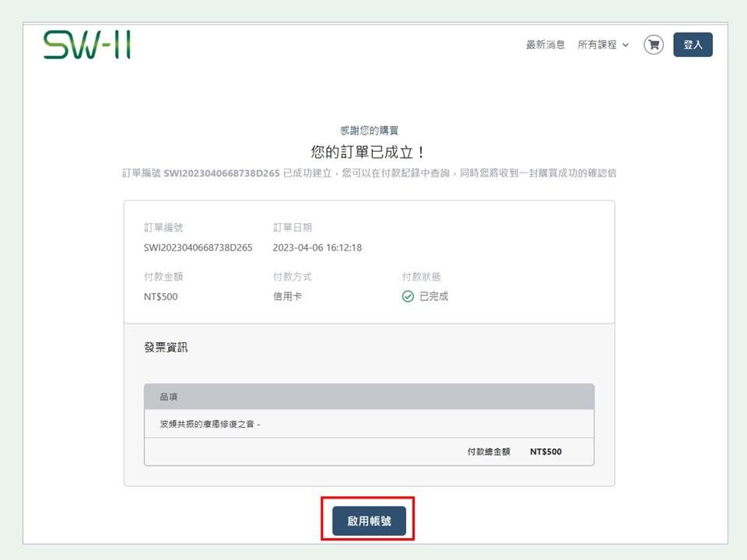This screenshot has width=747, height=560.
Task: Click the 感謝您的購買 text
Action: coord(369,131)
